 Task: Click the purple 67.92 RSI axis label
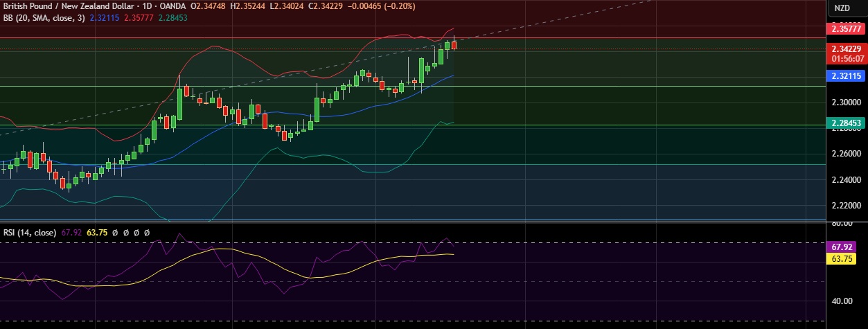843,247
